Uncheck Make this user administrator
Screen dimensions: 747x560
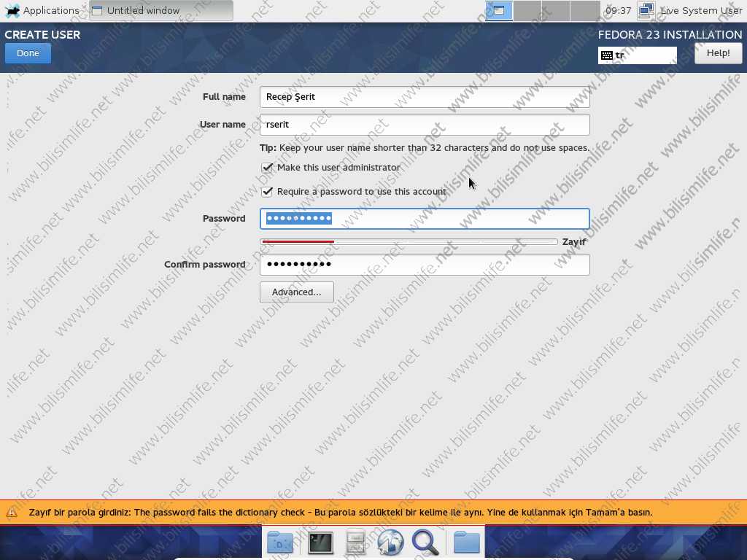267,168
